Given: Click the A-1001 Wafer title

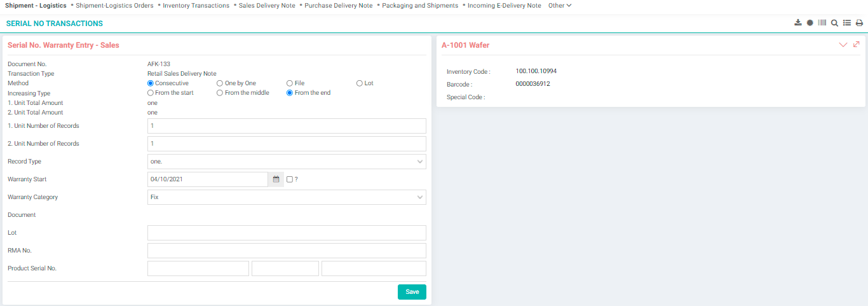Looking at the screenshot, I should pos(465,45).
